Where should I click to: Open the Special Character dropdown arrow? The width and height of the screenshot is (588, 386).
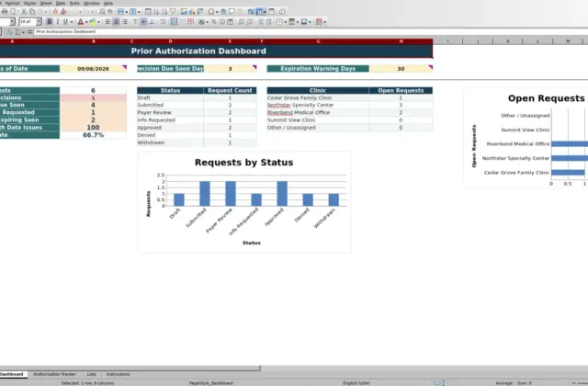217,12
